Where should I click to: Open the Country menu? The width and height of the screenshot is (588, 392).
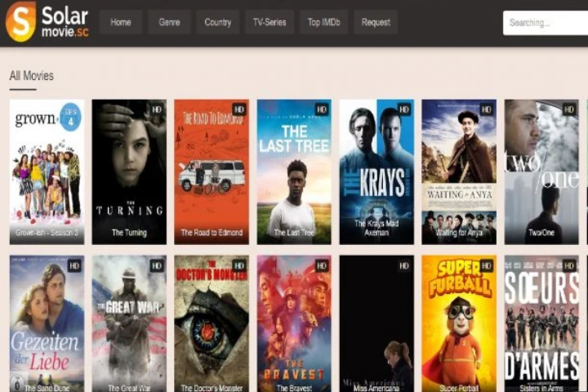[x=218, y=23]
